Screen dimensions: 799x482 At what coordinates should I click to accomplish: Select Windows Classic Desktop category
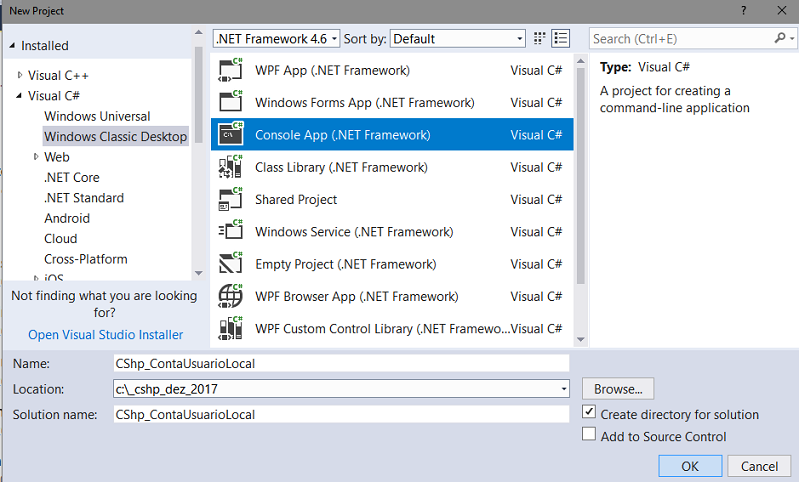click(116, 137)
